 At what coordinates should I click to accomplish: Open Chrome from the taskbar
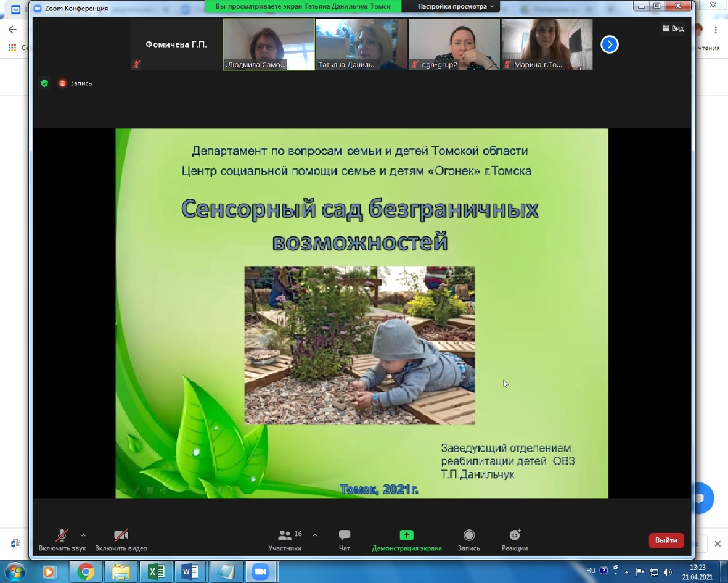86,571
